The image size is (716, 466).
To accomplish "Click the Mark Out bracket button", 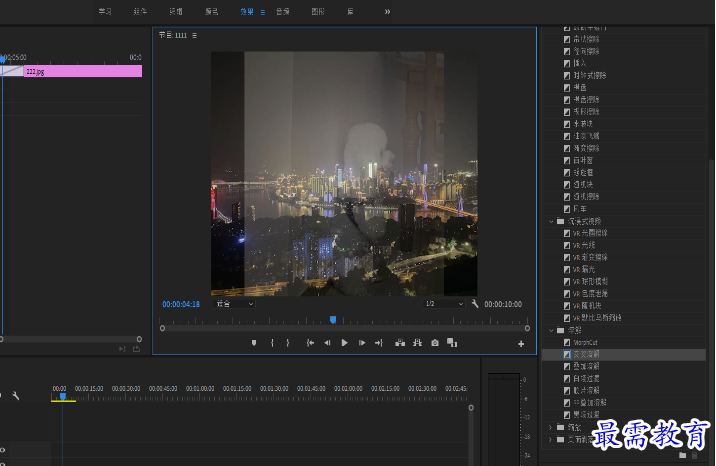I will pos(288,343).
